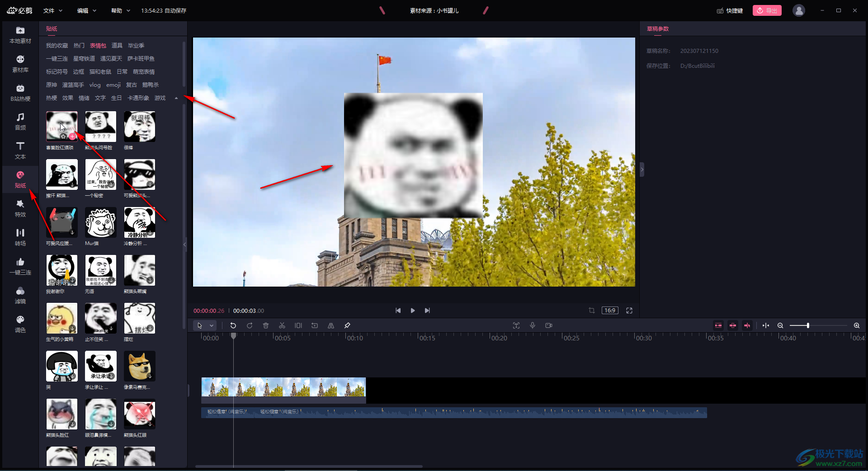Collapse the left sticker panel handle
Screen dimensions: 868x471
pos(185,245)
